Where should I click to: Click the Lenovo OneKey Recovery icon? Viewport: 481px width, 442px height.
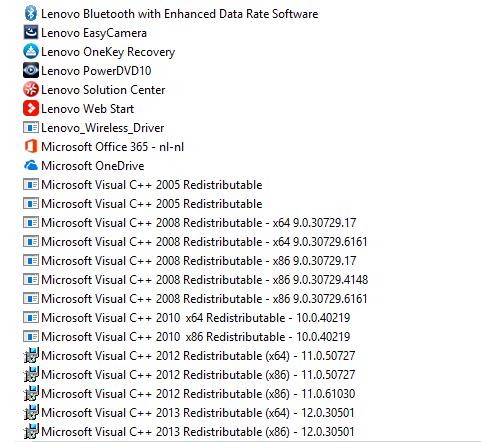31,52
